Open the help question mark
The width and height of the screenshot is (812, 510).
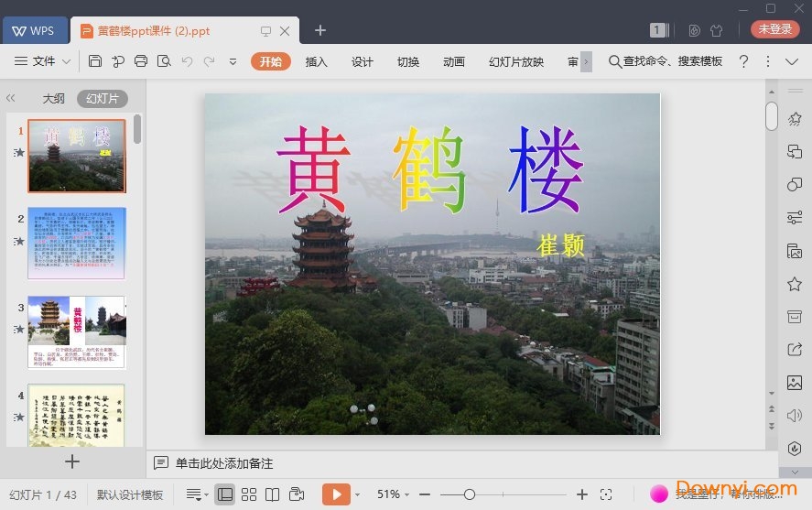pos(743,61)
